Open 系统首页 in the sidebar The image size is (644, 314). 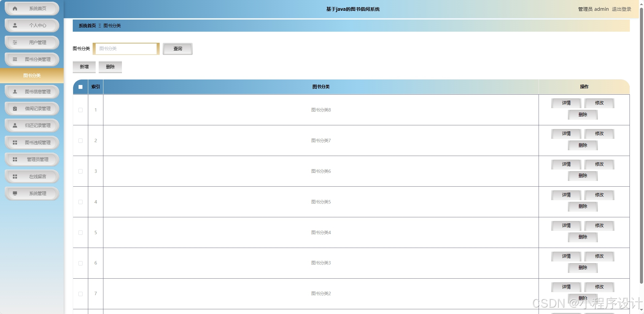(x=32, y=8)
